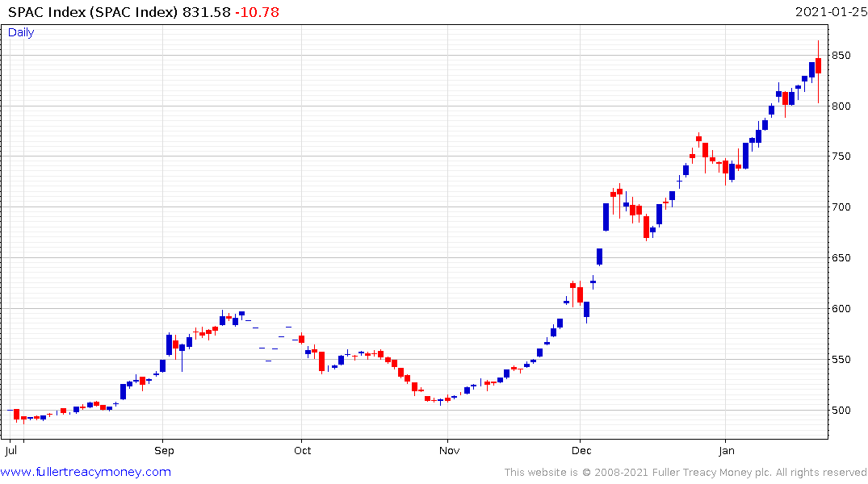
Task: Click the 700 price axis label
Action: [x=841, y=207]
